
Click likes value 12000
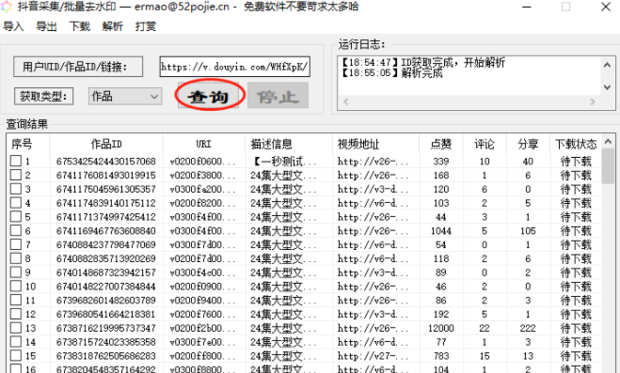click(x=441, y=328)
